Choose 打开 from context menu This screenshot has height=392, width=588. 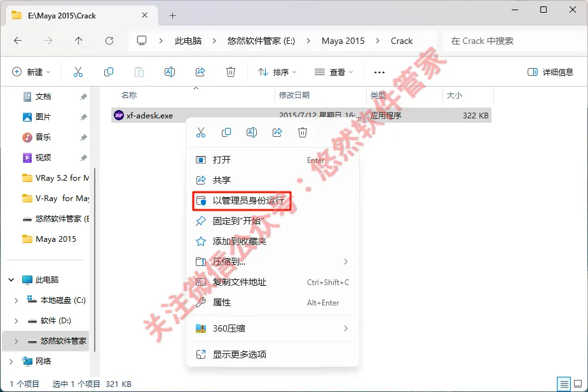pyautogui.click(x=273, y=160)
